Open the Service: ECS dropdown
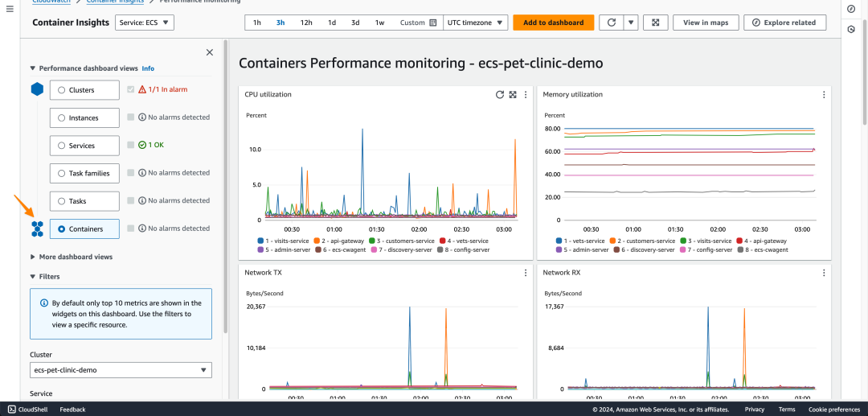 [145, 23]
